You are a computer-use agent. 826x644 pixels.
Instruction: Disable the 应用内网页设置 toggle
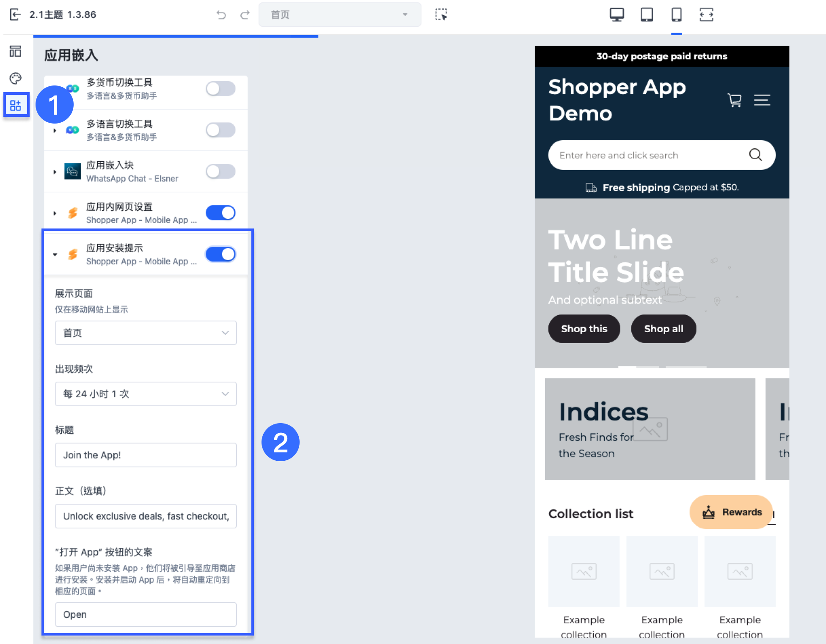220,213
